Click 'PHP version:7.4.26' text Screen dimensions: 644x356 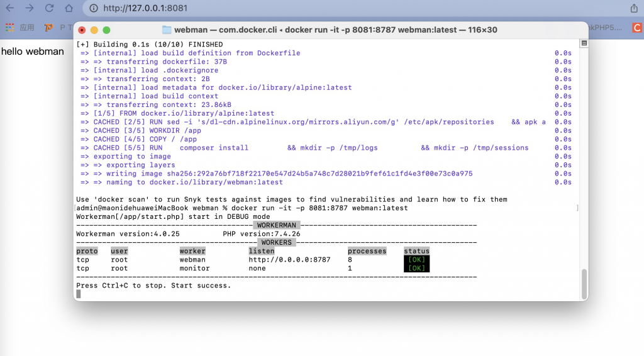click(262, 234)
